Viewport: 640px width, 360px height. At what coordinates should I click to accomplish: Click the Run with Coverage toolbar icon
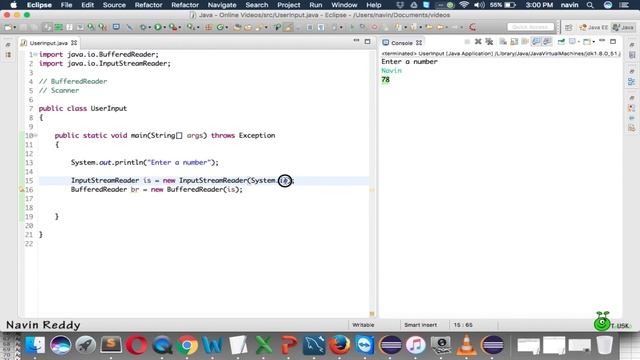173,27
